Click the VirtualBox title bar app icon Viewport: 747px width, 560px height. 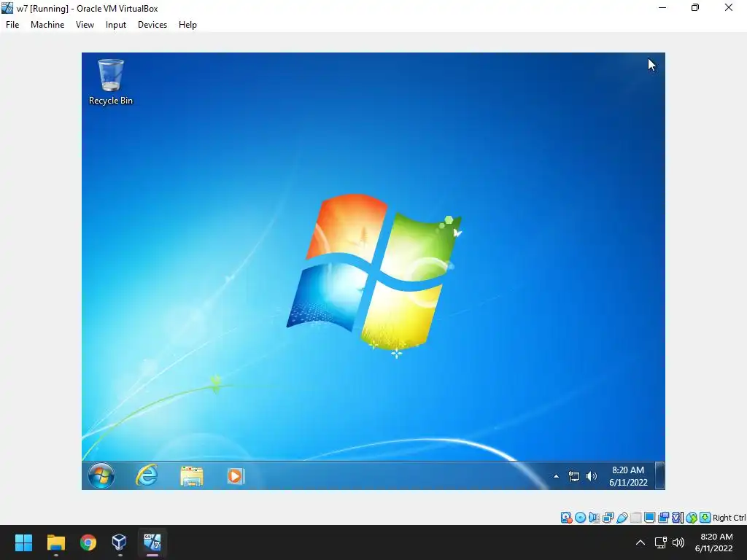click(x=7, y=8)
